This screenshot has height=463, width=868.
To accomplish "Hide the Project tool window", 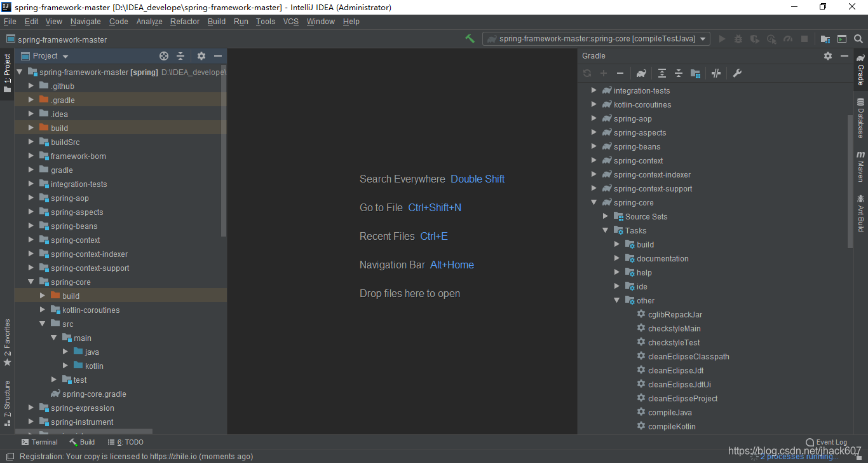I will click(x=218, y=56).
